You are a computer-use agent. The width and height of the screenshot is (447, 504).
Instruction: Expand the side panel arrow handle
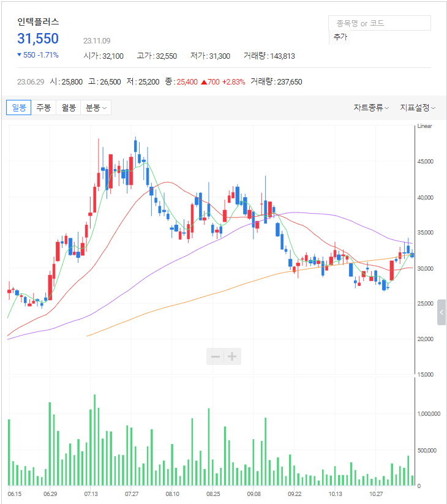pos(441,312)
